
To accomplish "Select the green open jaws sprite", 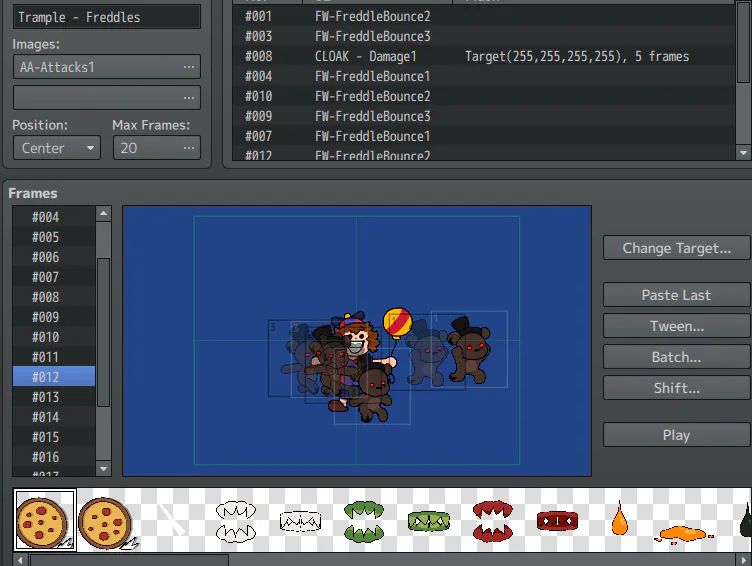I will 364,521.
